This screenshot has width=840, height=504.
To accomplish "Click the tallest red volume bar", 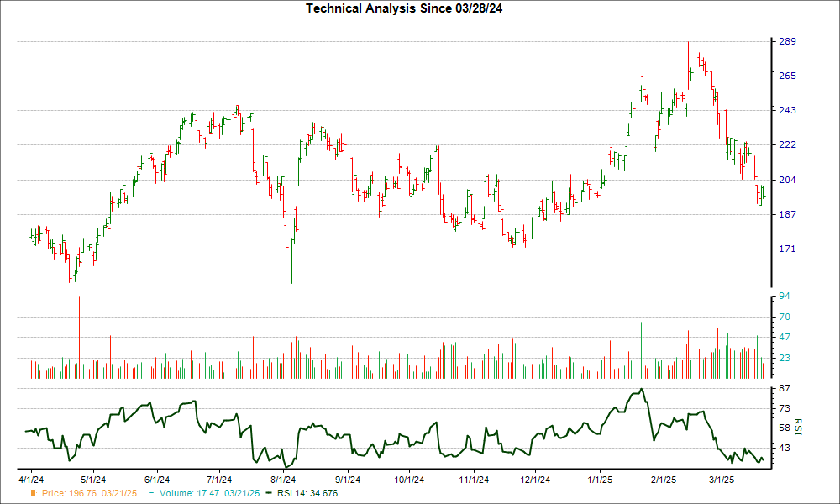I will [x=79, y=336].
